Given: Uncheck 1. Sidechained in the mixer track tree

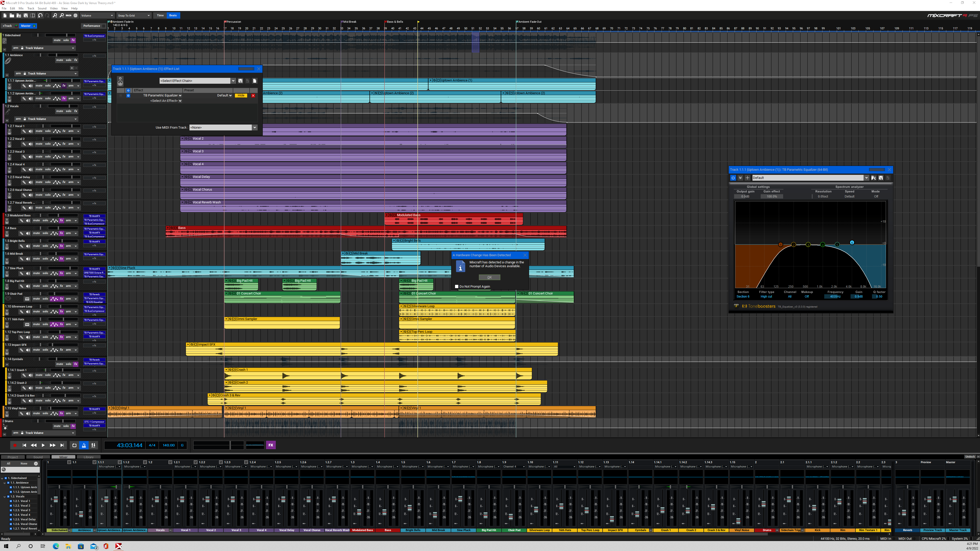Looking at the screenshot, I should point(6,478).
